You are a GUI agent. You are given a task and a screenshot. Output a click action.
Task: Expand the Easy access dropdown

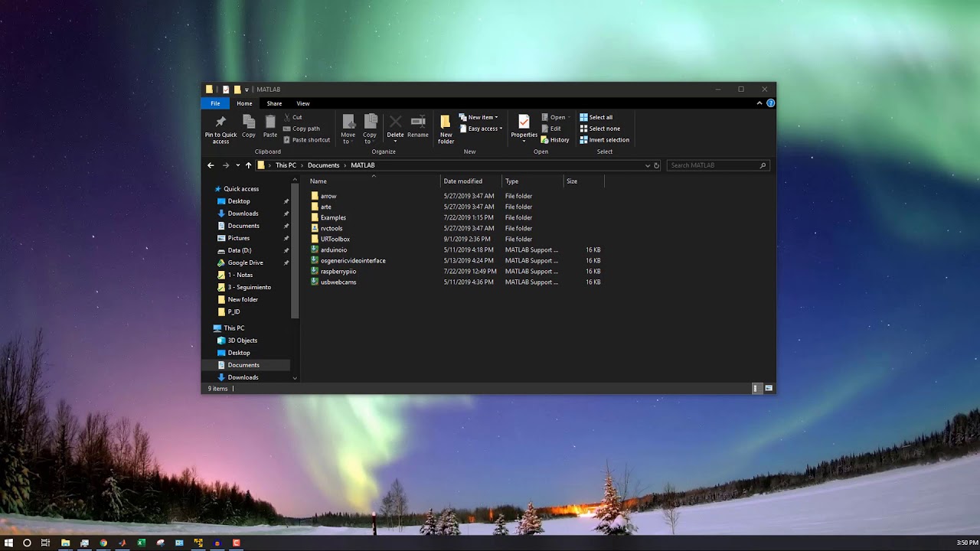click(481, 129)
